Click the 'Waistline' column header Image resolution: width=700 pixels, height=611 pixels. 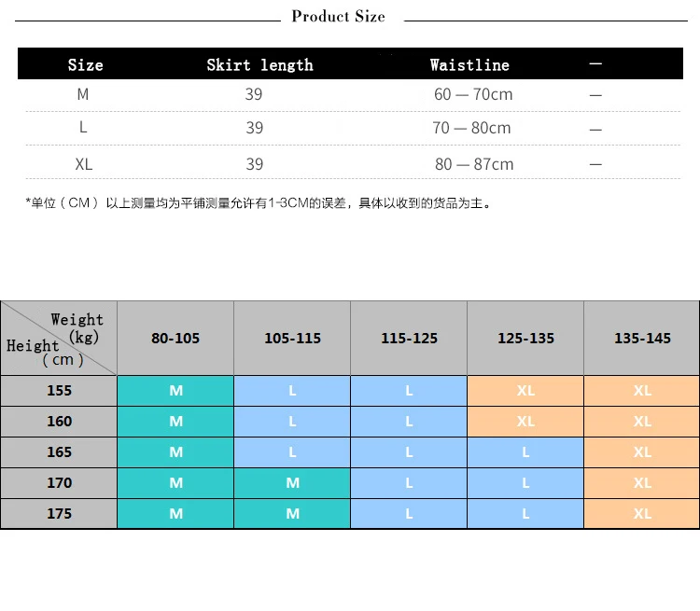tap(469, 65)
